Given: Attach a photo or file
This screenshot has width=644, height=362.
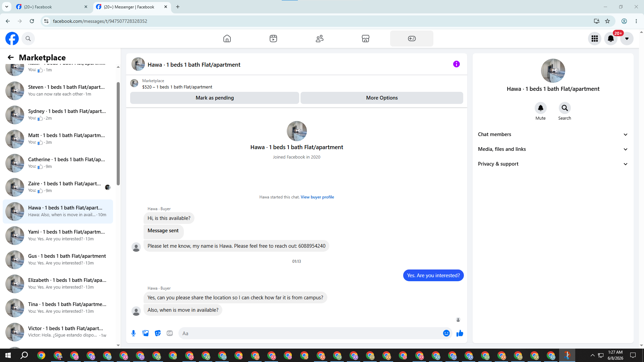Looking at the screenshot, I should [x=146, y=333].
